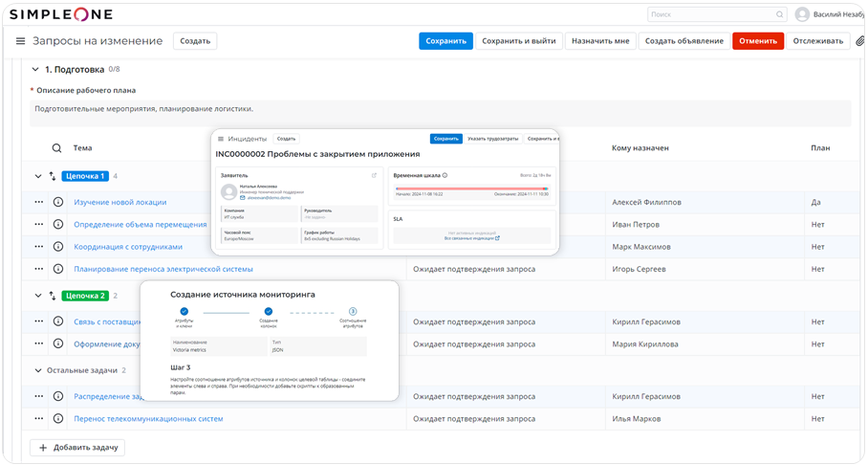The image size is (868, 465).
Task: Click Сохранить и выйти button
Action: (x=519, y=41)
